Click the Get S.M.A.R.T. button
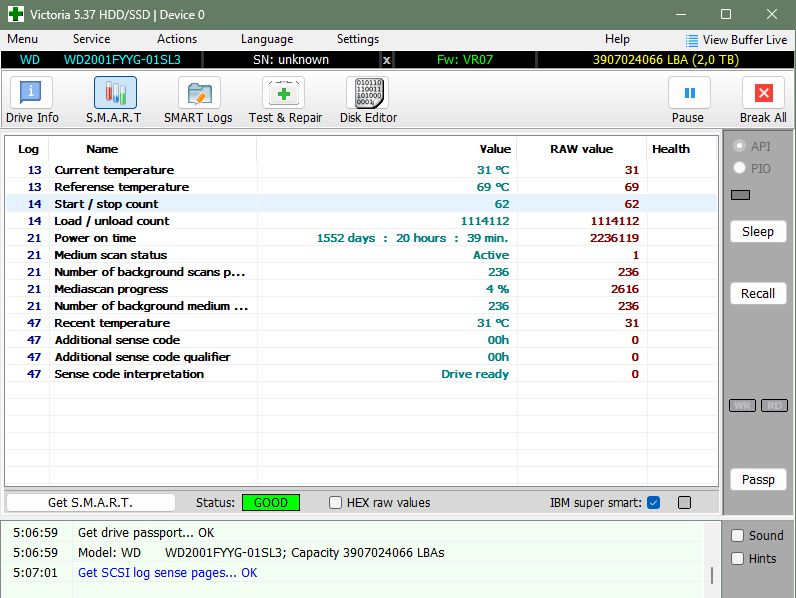Screen dimensions: 796x598 point(90,503)
